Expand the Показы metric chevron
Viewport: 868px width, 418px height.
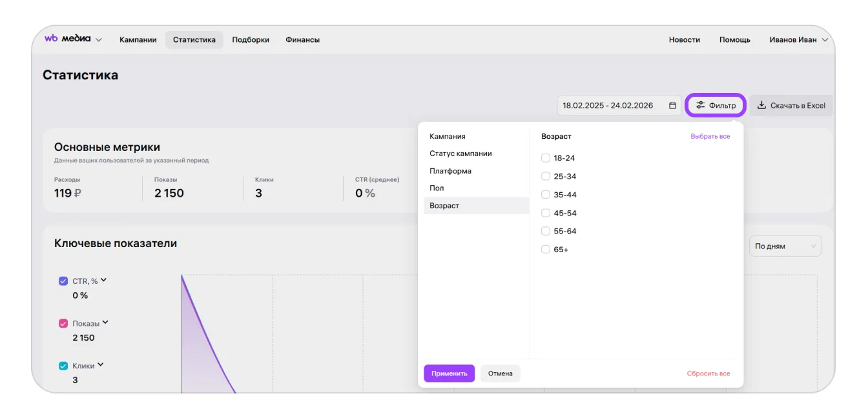coord(105,323)
